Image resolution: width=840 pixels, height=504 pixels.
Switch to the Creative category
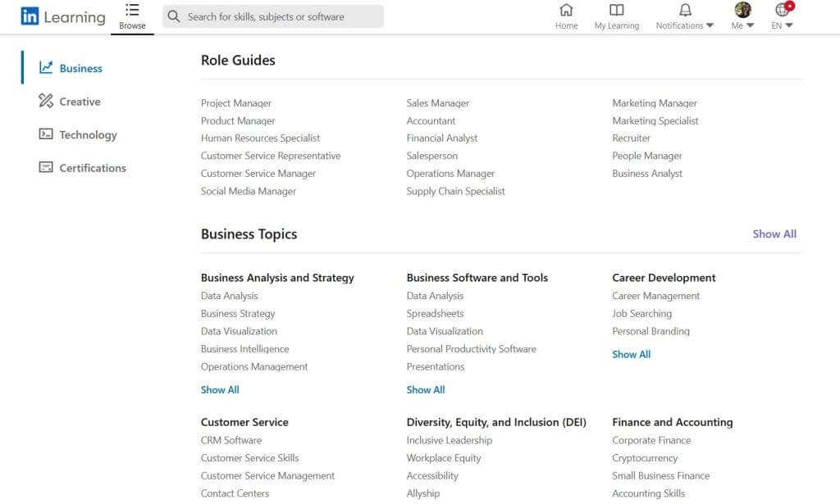pyautogui.click(x=80, y=102)
